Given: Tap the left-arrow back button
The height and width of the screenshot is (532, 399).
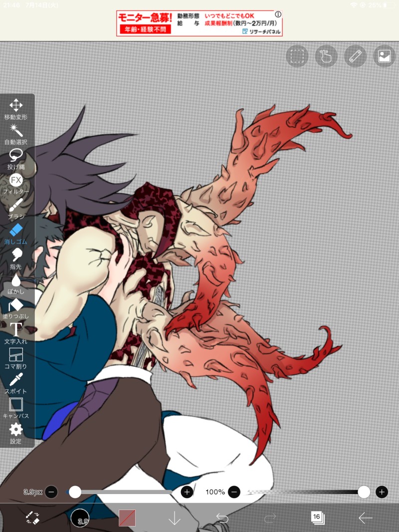Looking at the screenshot, I should click(365, 518).
